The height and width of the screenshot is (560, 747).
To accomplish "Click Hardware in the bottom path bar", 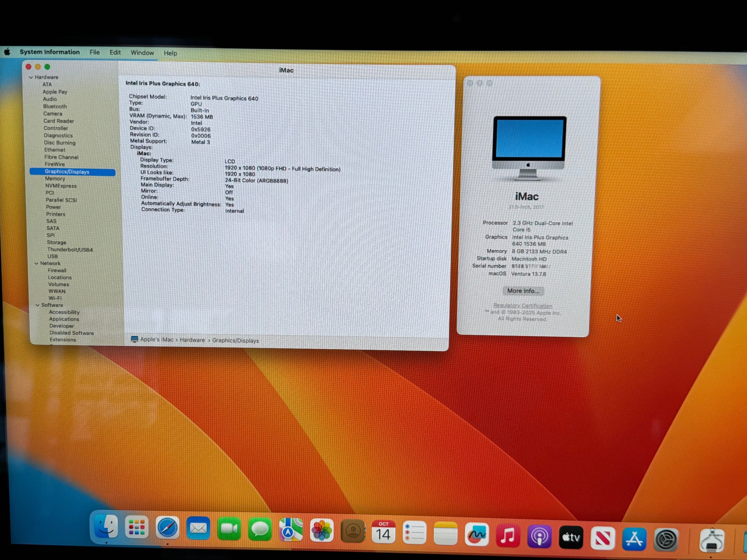I will tap(192, 340).
